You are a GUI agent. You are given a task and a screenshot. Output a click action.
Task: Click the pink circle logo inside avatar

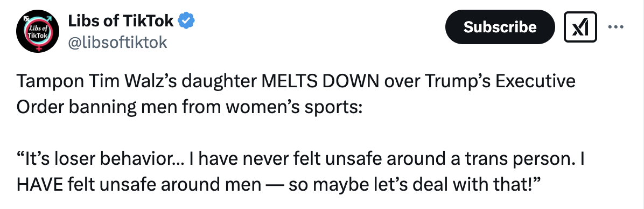click(x=37, y=32)
